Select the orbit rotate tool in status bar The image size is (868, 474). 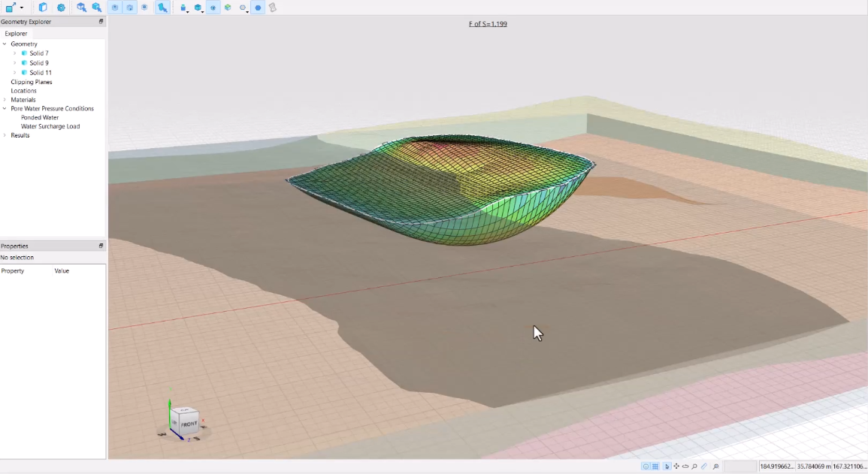point(685,466)
